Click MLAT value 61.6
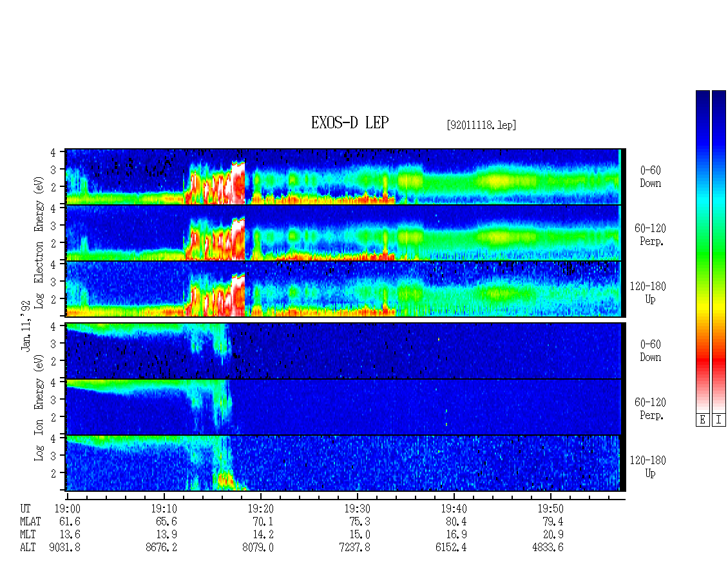Image resolution: width=728 pixels, height=564 pixels. [70, 521]
